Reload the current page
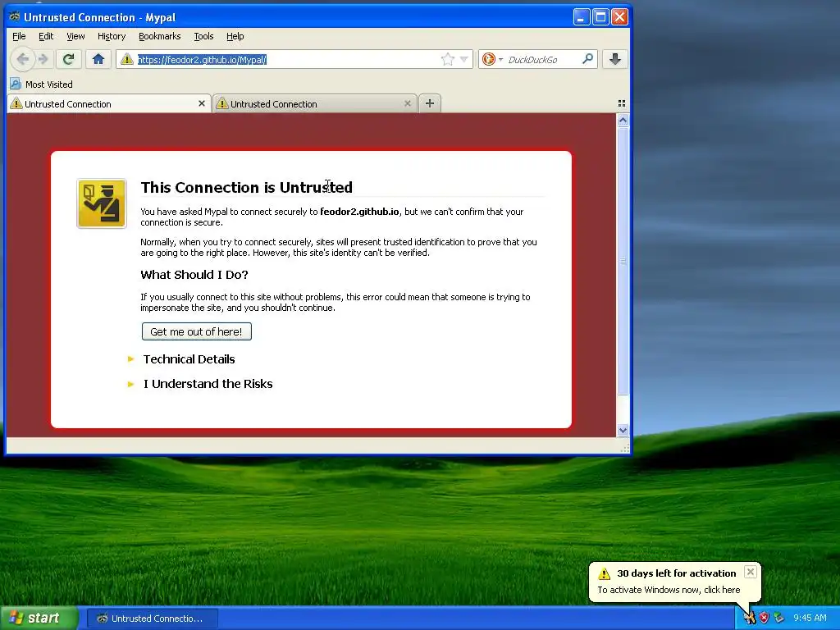The width and height of the screenshot is (840, 630). 68,59
